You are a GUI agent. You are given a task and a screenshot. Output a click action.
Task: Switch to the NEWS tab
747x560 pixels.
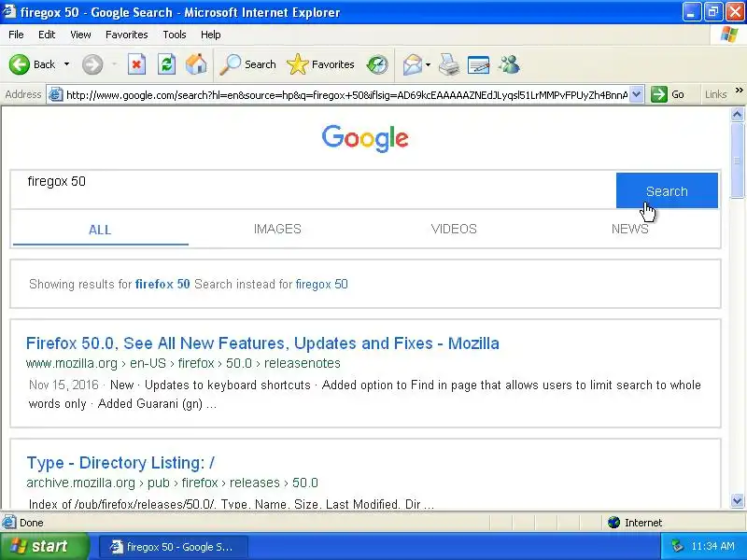tap(629, 229)
